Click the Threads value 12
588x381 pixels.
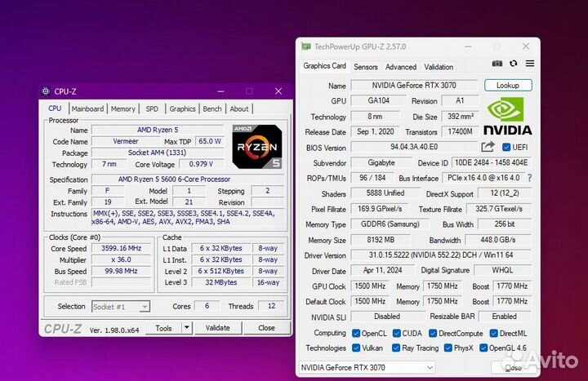pos(271,306)
